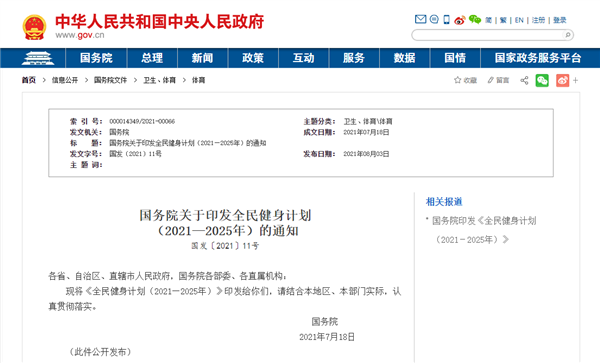Click the 发文字号 value 国发〔2021〕11号 in info box
The height and width of the screenshot is (363, 600).
135,154
